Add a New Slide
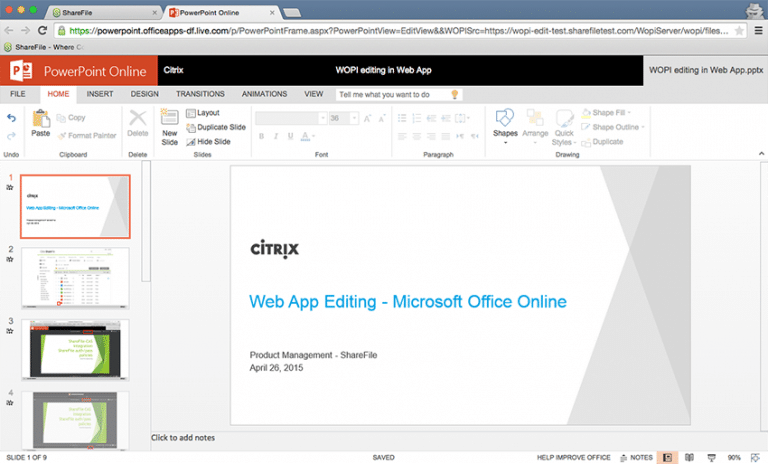Viewport: 768px width, 464px height. tap(169, 127)
